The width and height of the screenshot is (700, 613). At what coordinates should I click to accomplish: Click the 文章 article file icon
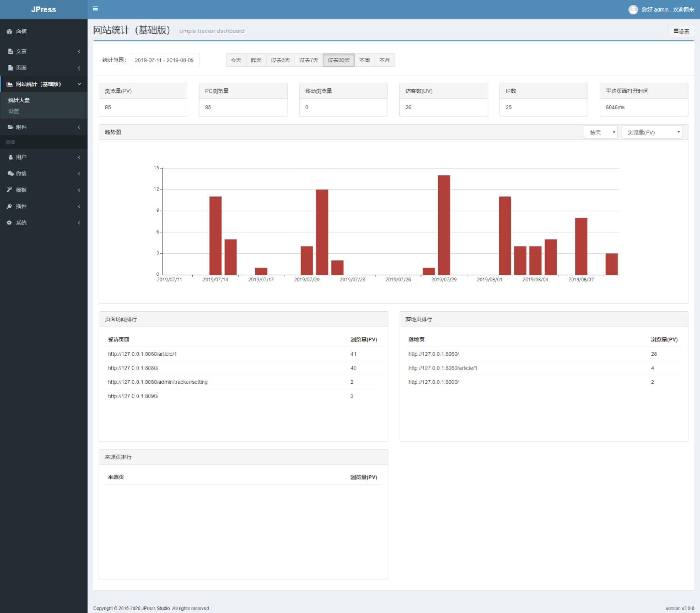[11, 51]
